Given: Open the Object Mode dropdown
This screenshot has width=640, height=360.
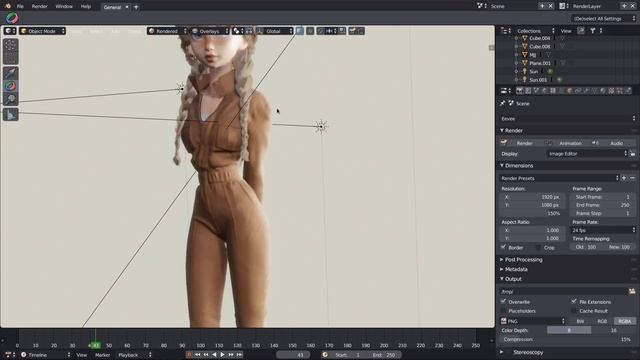Looking at the screenshot, I should click(x=42, y=31).
